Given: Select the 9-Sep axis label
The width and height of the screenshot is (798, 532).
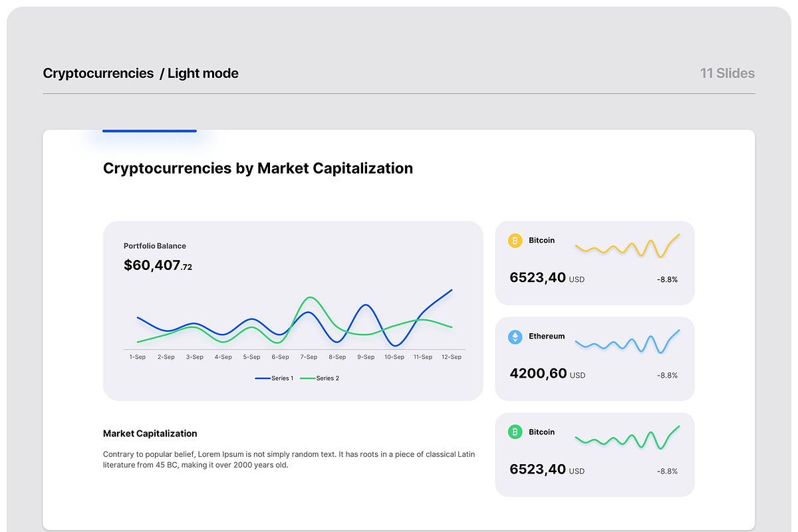Looking at the screenshot, I should click(366, 357).
